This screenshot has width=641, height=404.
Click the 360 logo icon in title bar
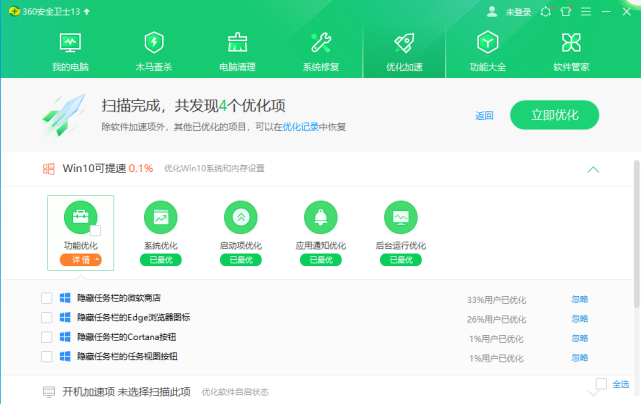tap(14, 11)
